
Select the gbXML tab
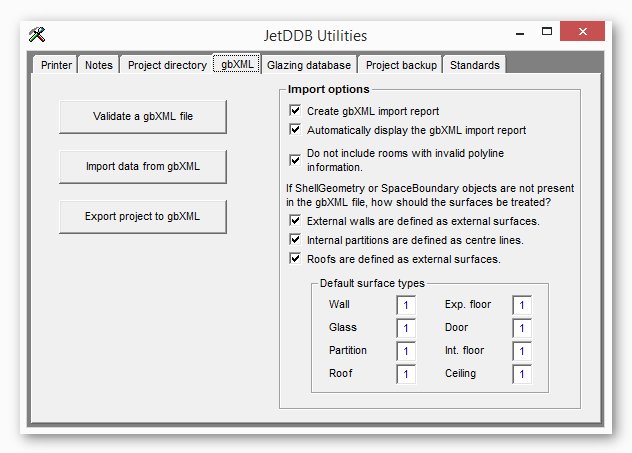click(237, 64)
